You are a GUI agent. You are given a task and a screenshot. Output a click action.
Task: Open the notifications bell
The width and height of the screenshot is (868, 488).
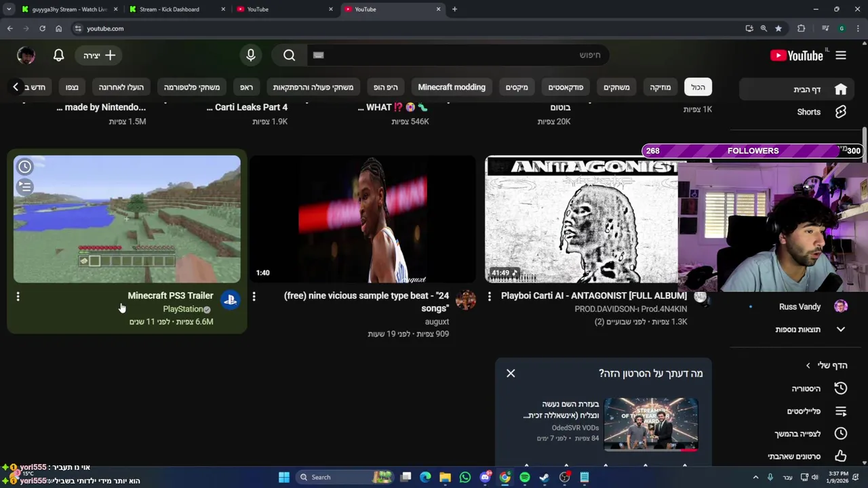click(58, 56)
